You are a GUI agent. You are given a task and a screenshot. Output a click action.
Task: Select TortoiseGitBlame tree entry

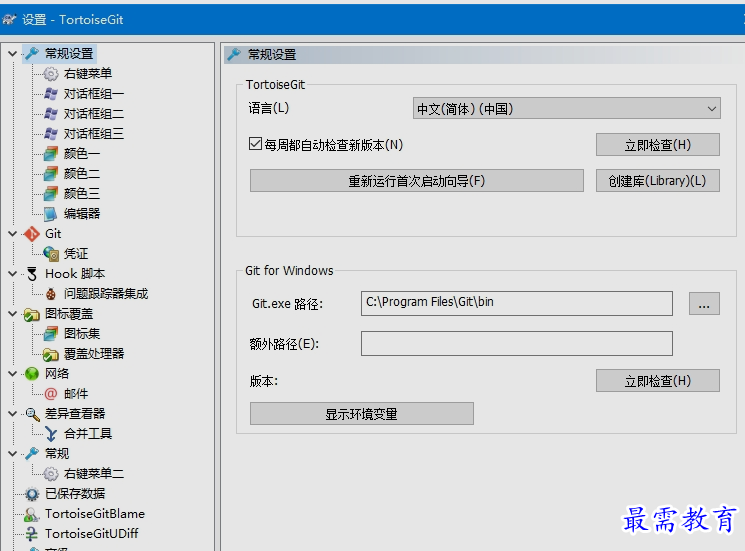[x=95, y=514]
